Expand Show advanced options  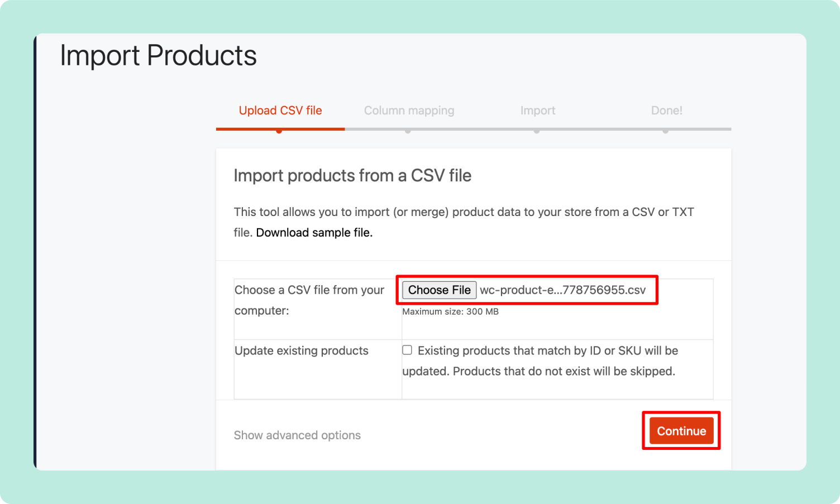coord(297,435)
